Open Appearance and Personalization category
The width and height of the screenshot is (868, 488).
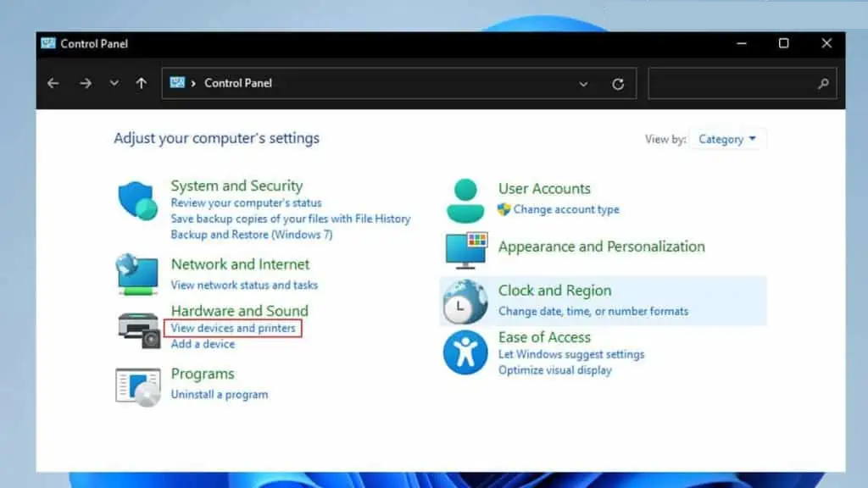click(601, 247)
